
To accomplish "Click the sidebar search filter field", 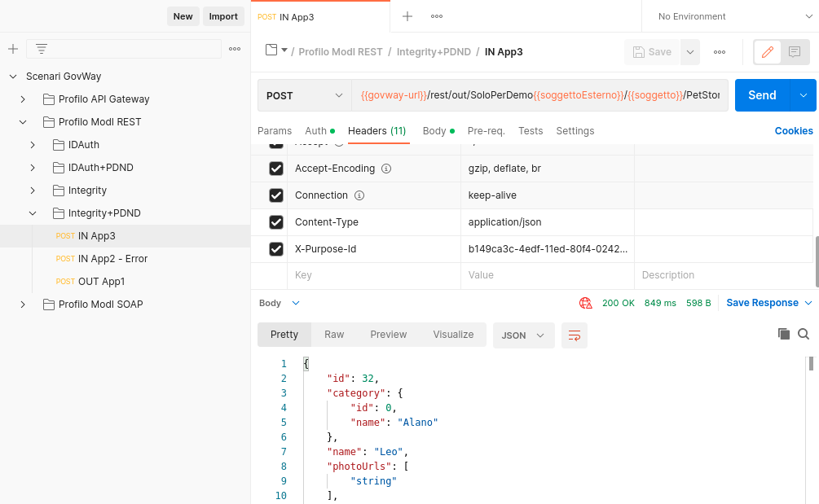I will click(125, 49).
